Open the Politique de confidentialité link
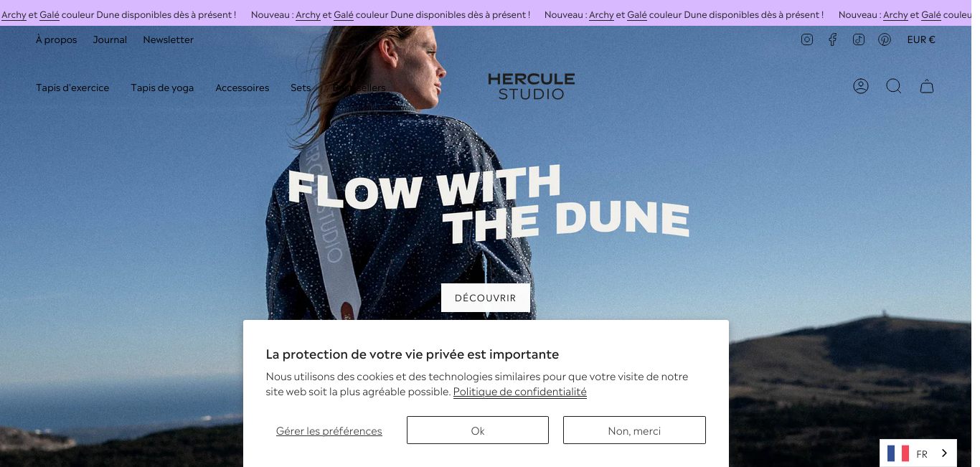Screen dimensions: 980x467 pos(520,392)
